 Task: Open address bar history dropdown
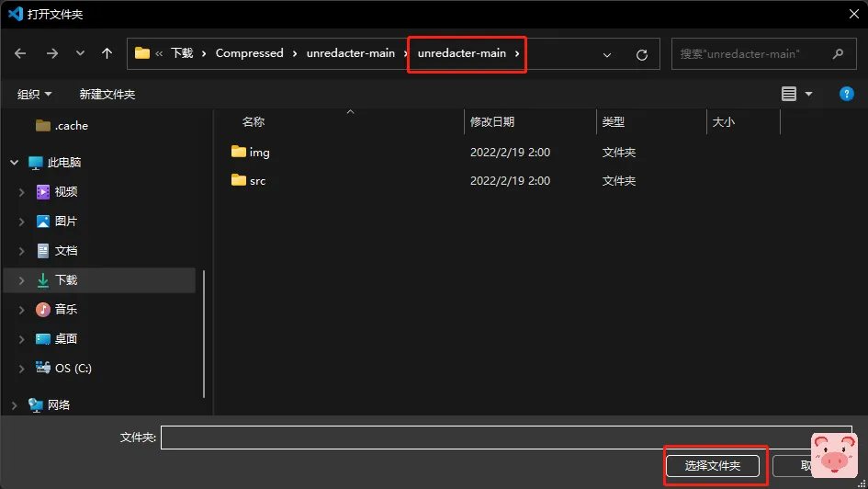coord(607,54)
